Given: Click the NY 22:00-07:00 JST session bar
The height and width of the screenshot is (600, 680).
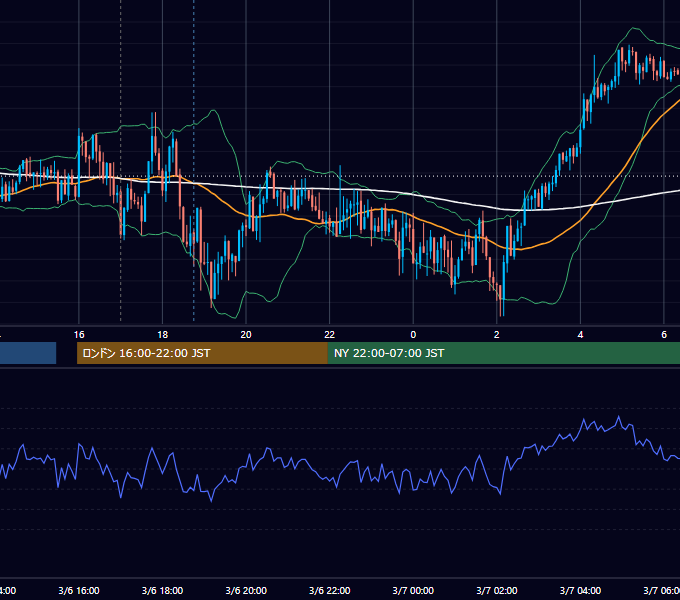Looking at the screenshot, I should coord(503,353).
